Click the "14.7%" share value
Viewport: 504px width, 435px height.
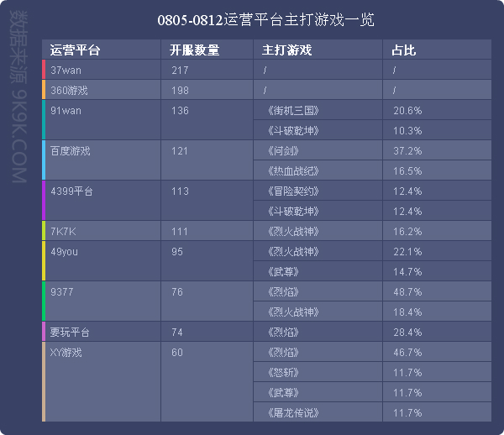pyautogui.click(x=407, y=272)
